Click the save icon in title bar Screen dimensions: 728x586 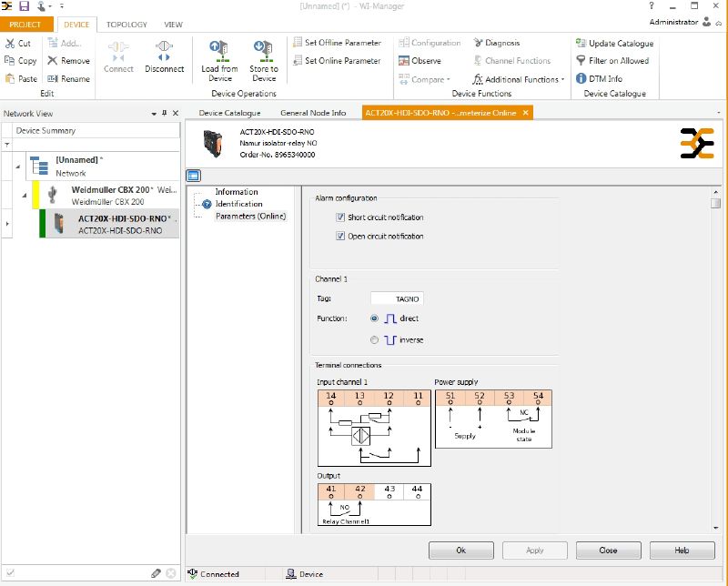pos(24,6)
